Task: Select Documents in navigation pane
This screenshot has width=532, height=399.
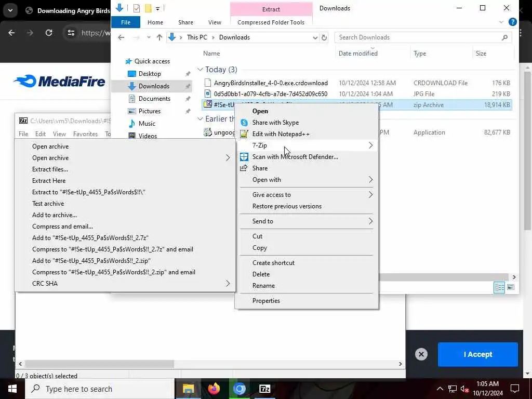Action: 154,99
